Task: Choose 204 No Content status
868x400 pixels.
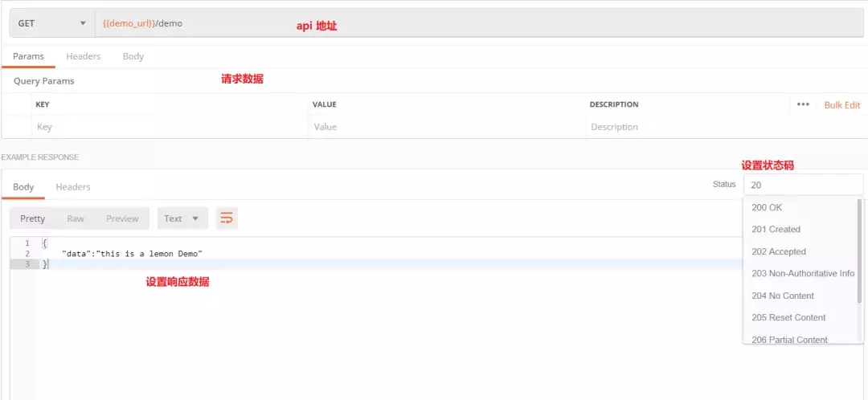Action: 800,296
